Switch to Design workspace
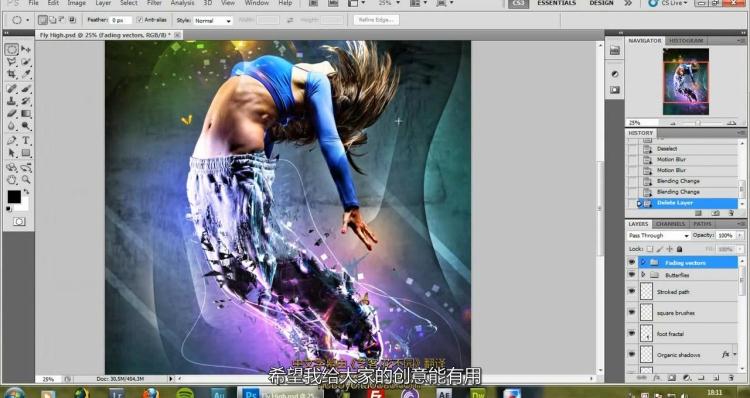 tap(601, 3)
